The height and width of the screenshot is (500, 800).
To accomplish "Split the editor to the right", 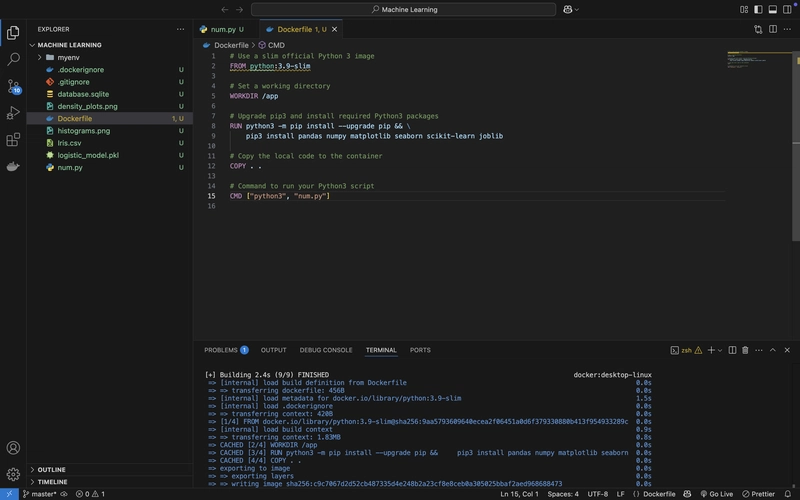I will click(x=773, y=29).
